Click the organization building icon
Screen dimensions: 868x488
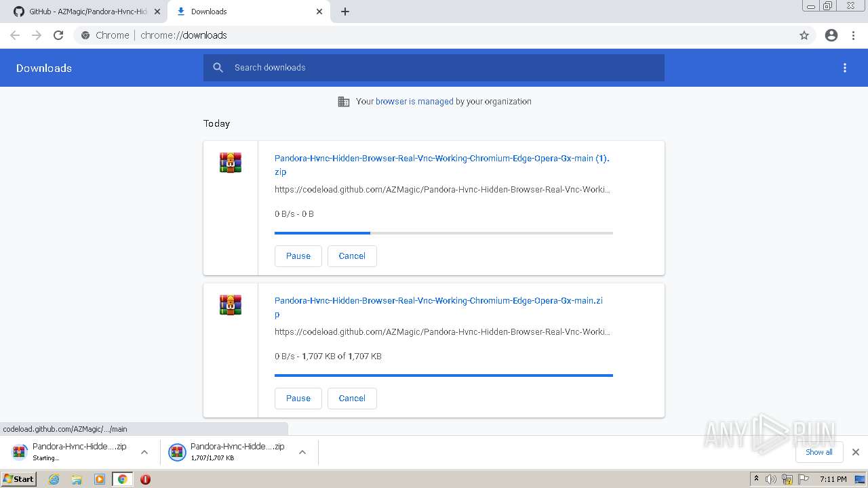pos(344,102)
